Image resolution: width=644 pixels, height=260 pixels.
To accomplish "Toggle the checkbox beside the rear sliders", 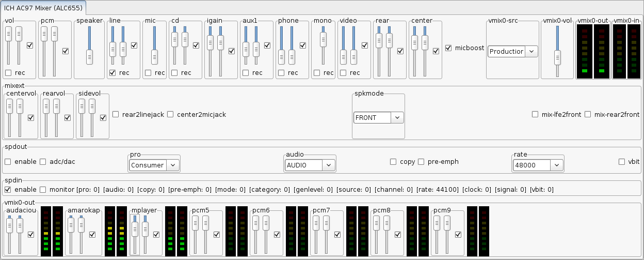I will (400, 51).
